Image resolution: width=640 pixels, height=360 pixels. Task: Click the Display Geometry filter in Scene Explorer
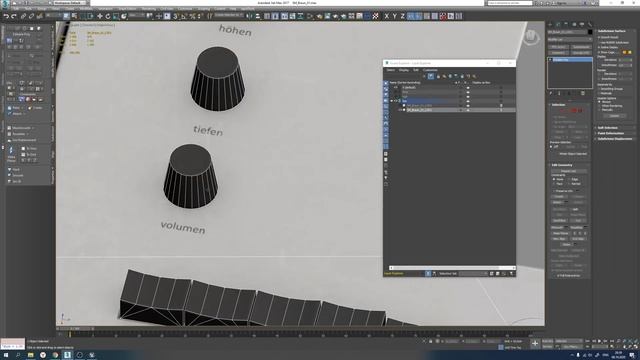pyautogui.click(x=386, y=83)
